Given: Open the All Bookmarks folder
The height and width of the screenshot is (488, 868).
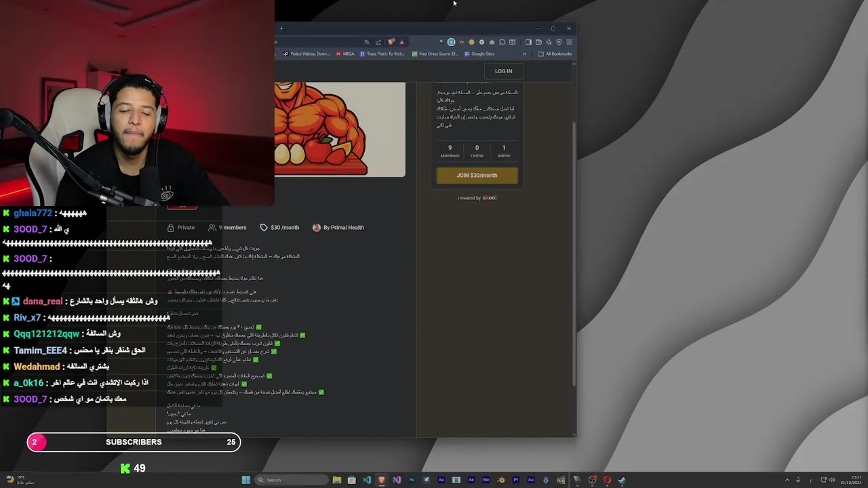Looking at the screenshot, I should (555, 54).
